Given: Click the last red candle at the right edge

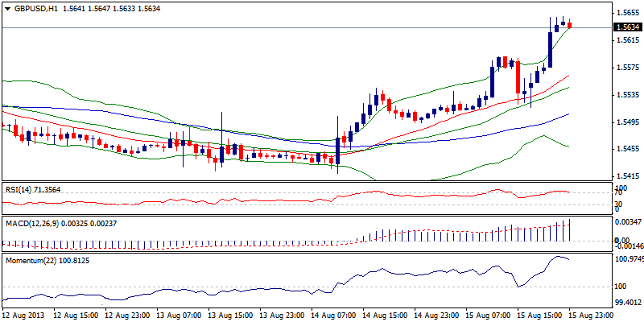Looking at the screenshot, I should [570, 25].
